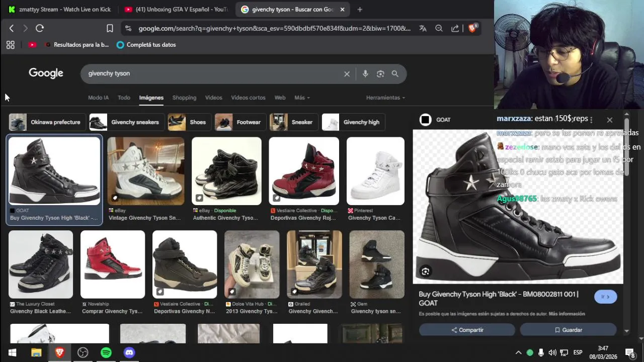
Task: Select the Videos cortos search tab
Action: click(x=248, y=98)
